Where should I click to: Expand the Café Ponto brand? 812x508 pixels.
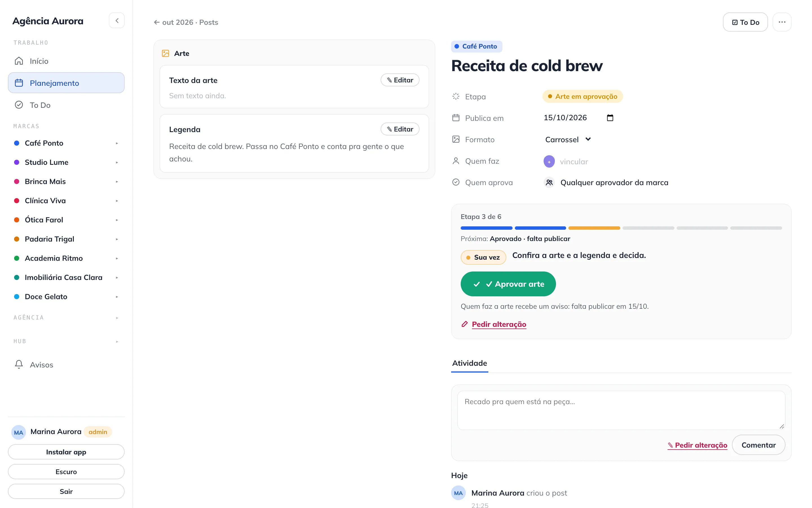point(117,143)
